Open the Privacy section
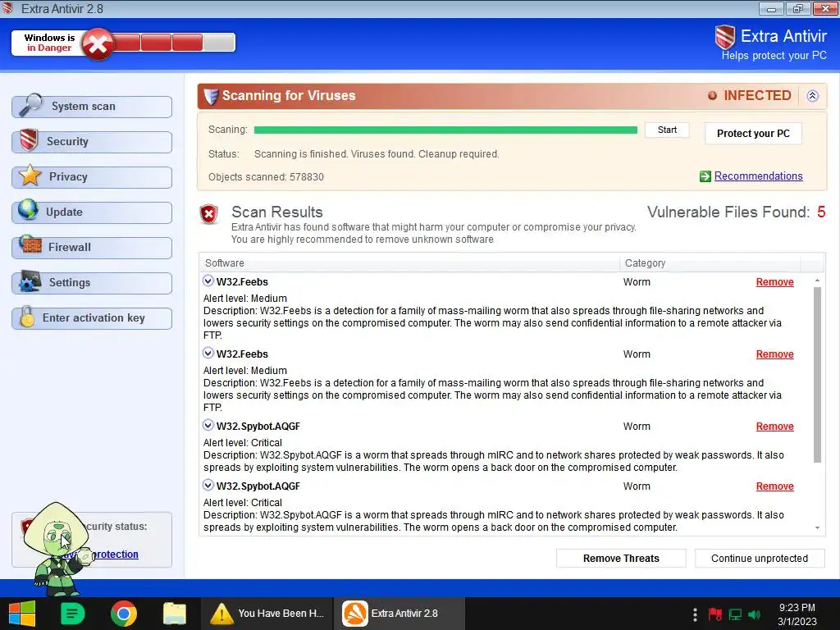 click(92, 177)
